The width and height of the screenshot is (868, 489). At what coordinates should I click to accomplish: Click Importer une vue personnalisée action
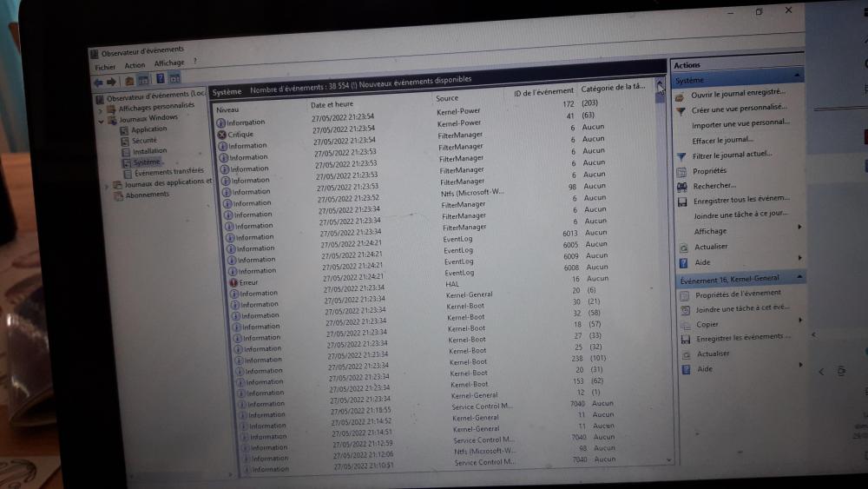coord(740,123)
